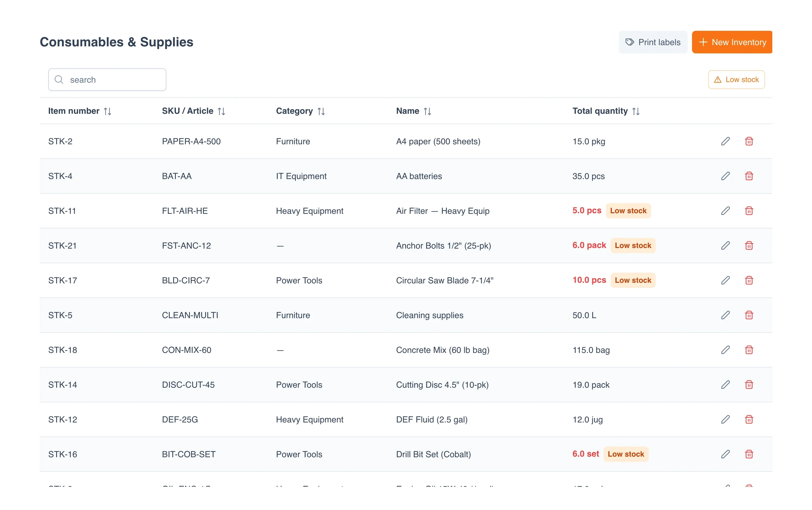Viewport: 812px width, 510px height.
Task: Select item number STK-2
Action: click(60, 141)
